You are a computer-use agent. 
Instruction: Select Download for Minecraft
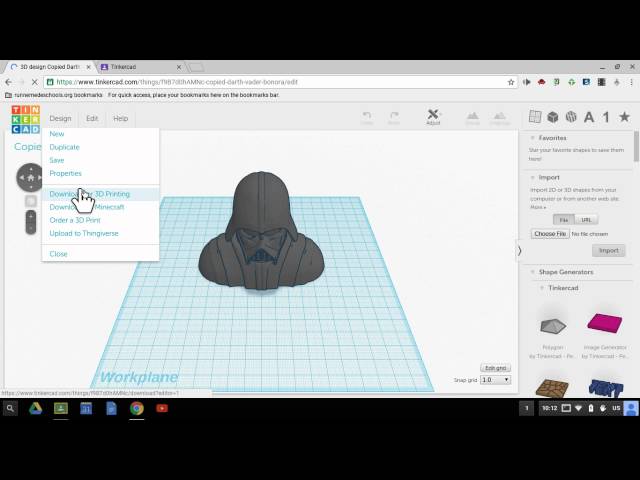[100, 207]
